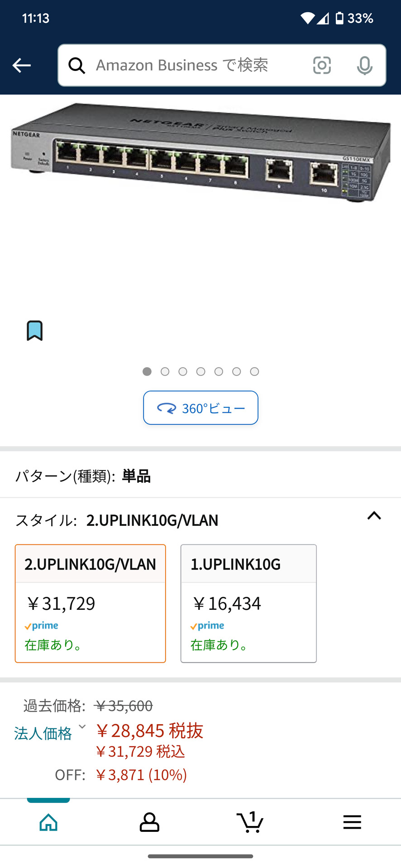Navigate back with the arrow
Screen dimensions: 401x868
(x=21, y=65)
